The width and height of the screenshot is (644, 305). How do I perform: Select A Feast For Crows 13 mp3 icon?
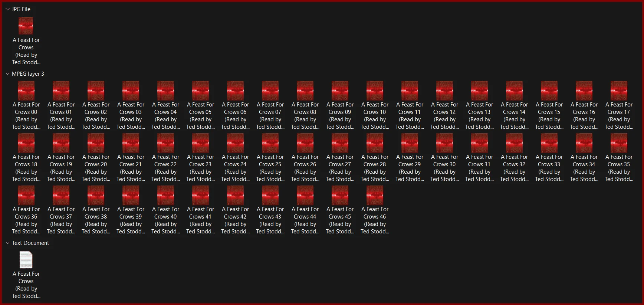point(479,91)
